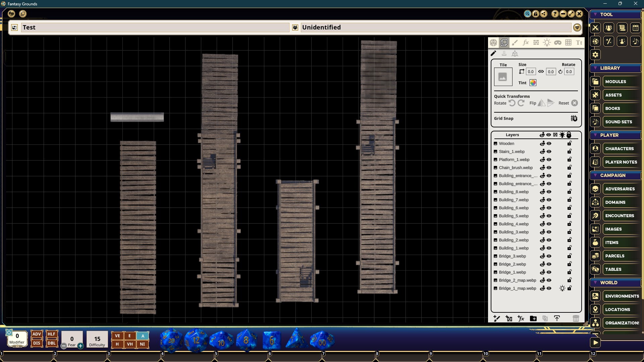
Task: Add a new folder layer
Action: 533,318
